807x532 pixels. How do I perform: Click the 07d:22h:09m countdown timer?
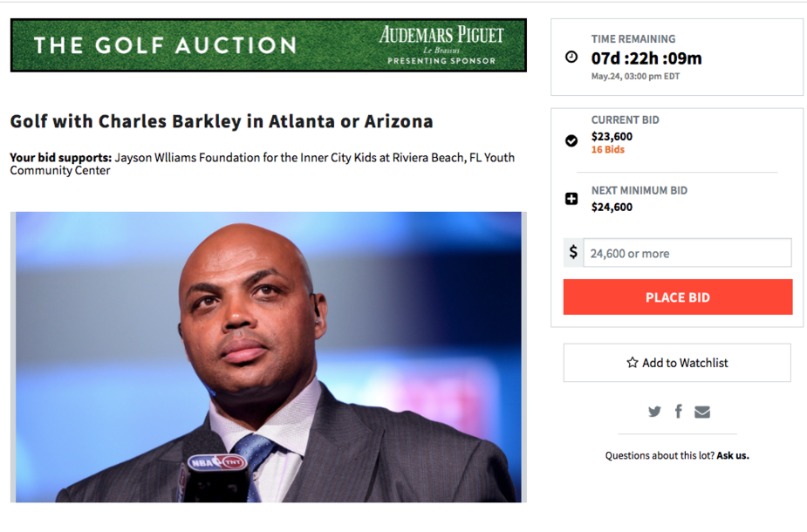point(646,58)
